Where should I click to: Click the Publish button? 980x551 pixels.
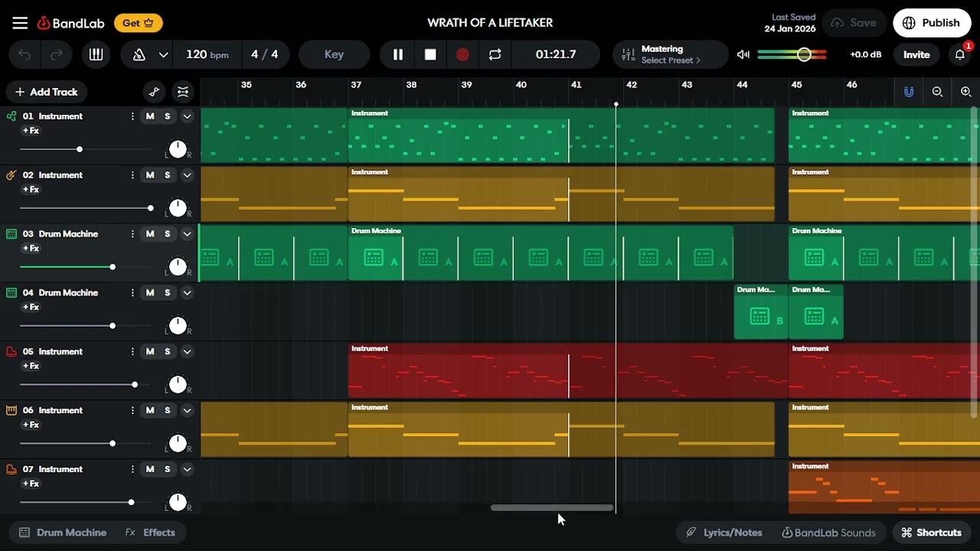click(932, 23)
